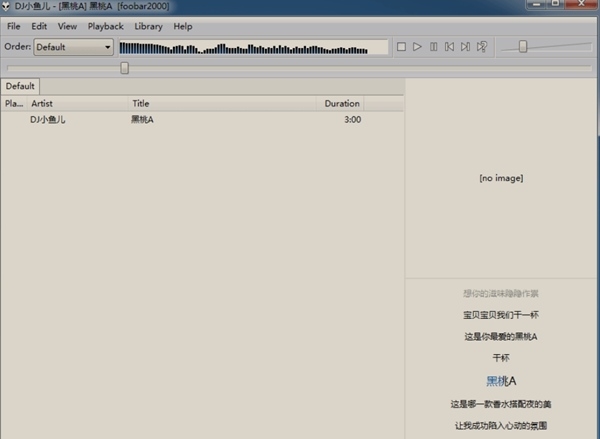Viewport: 600px width, 439px height.
Task: Open the View menu
Action: click(67, 26)
